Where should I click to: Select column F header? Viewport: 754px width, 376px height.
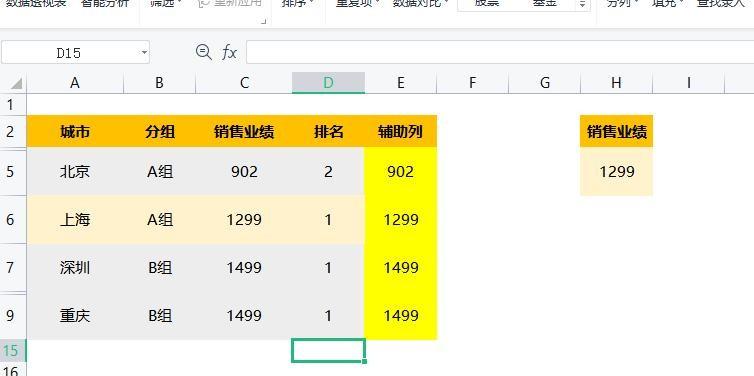click(473, 83)
